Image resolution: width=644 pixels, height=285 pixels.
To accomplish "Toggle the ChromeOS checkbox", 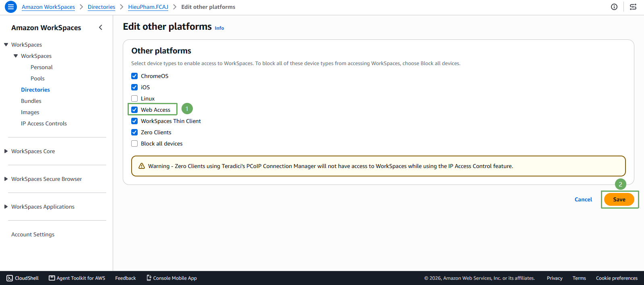I will tap(134, 76).
